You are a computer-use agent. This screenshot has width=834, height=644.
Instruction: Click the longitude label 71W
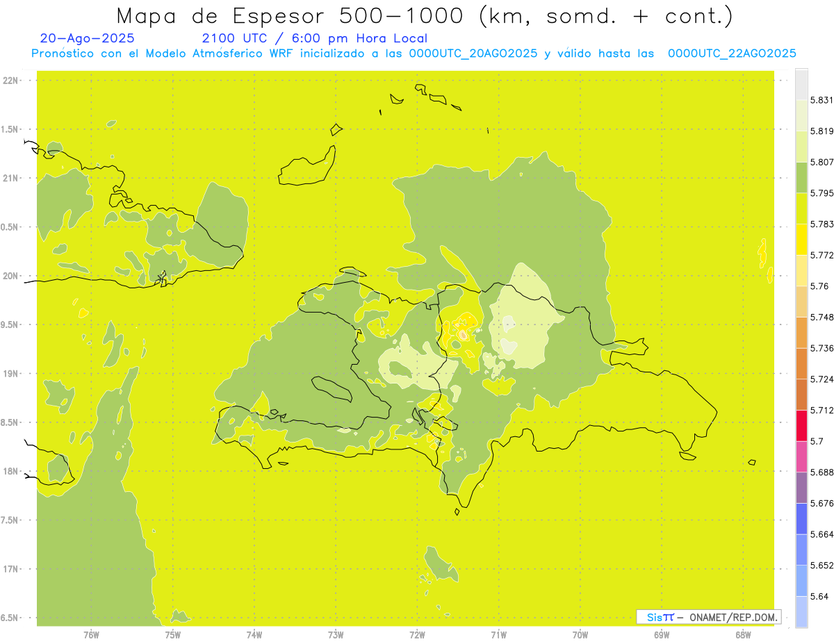[x=498, y=634]
